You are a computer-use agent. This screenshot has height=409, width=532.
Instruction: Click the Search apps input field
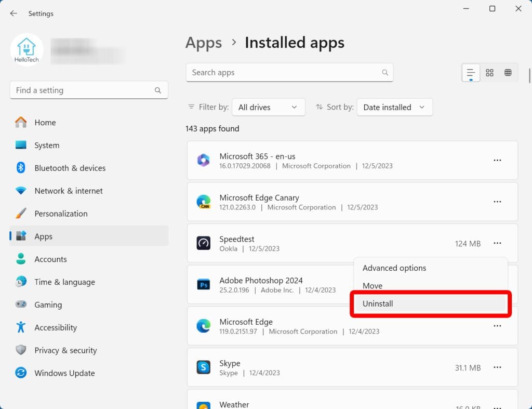point(289,72)
